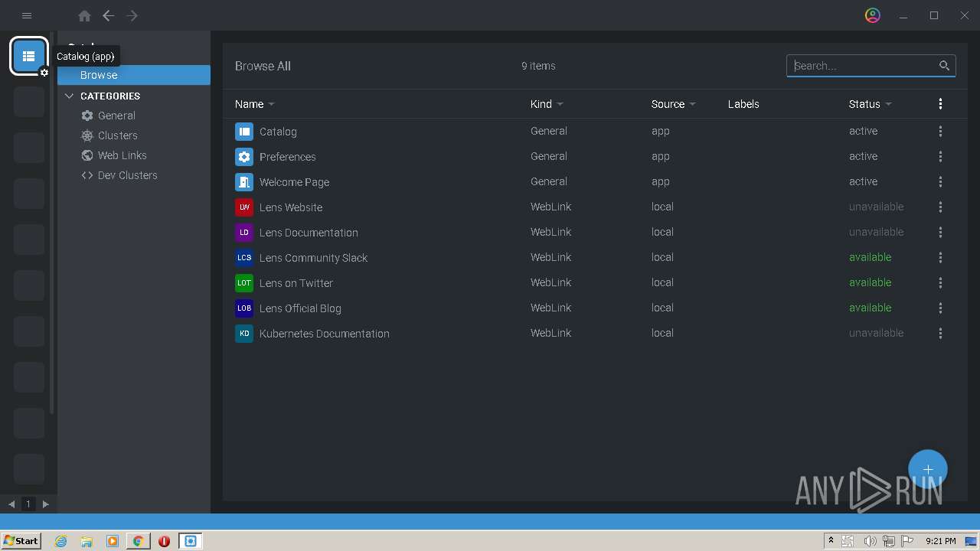Click the search magnifier icon
980x551 pixels.
click(944, 66)
